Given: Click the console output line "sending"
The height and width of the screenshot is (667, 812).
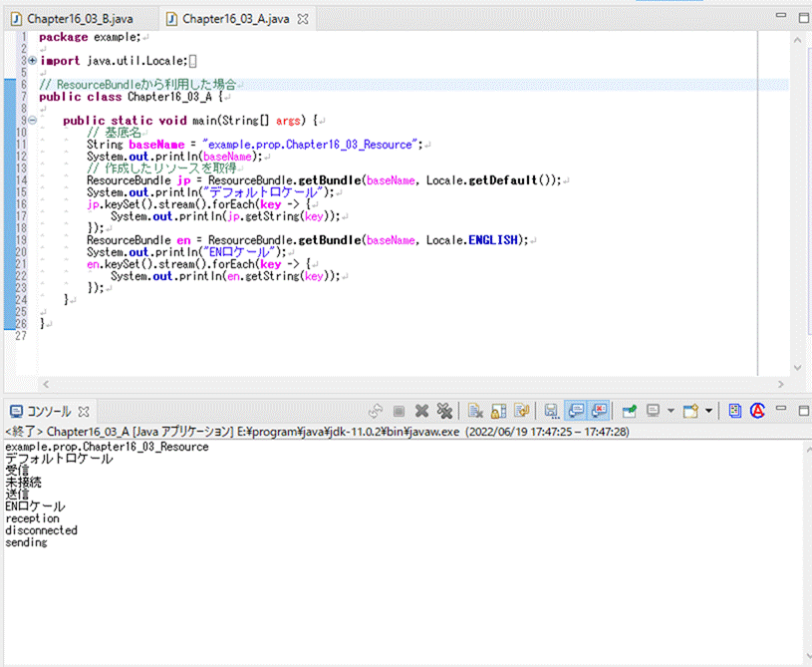Looking at the screenshot, I should click(x=26, y=542).
